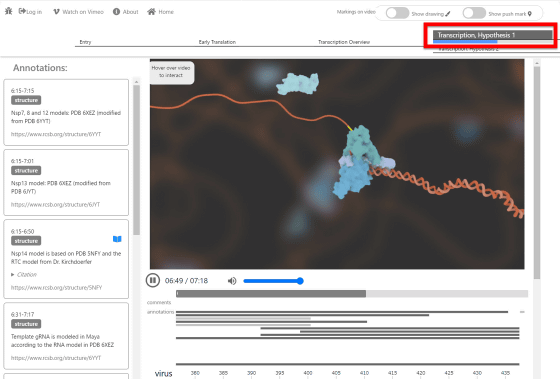Open the 6YYT link under Nsp7 annotation
560x379 pixels.
point(56,134)
